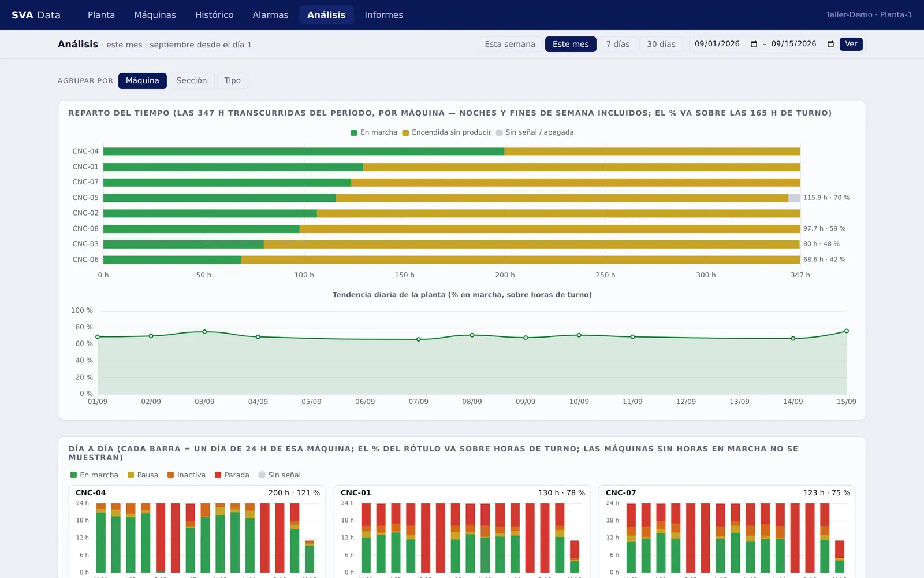This screenshot has height=578, width=924.
Task: Click the CNC-03 value 80 h · 48 %
Action: (821, 244)
